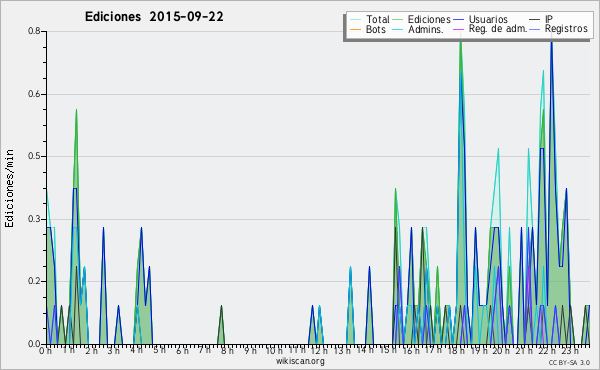The height and width of the screenshot is (370, 600).
Task: Click the 'CC BY-SA 3.0' license text
Action: (x=569, y=362)
